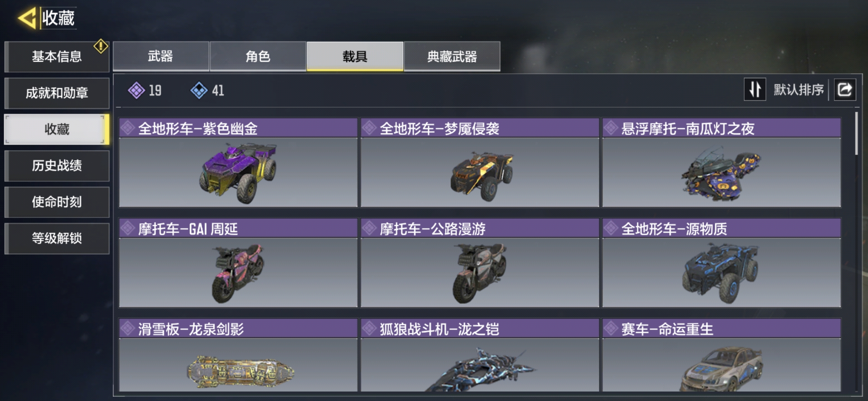Click the sort order arrows icon

[755, 89]
